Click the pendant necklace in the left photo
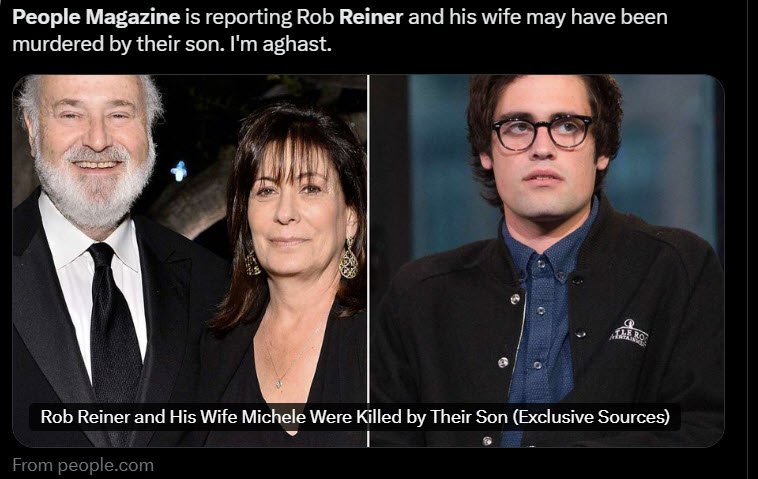The width and height of the screenshot is (758, 479). 279,383
